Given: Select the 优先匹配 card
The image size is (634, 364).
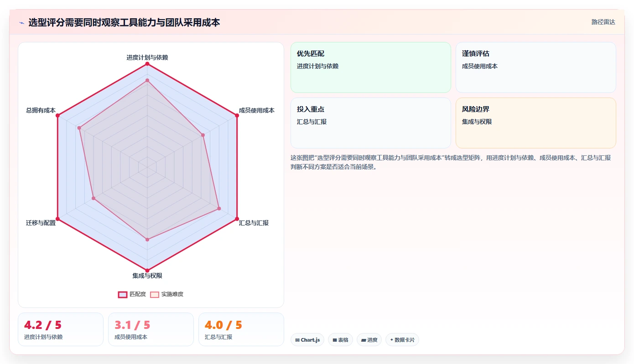Looking at the screenshot, I should pos(370,67).
